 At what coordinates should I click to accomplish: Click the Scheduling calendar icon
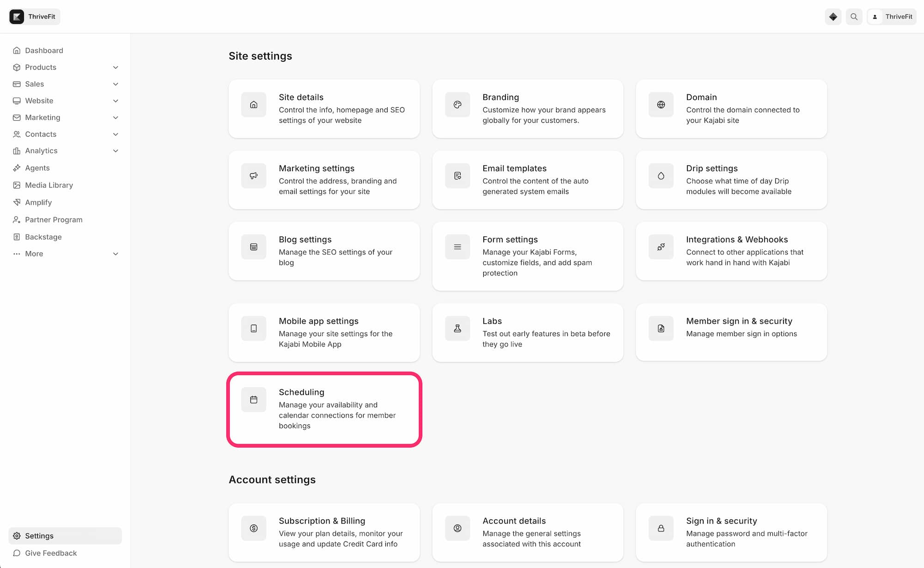[254, 400]
